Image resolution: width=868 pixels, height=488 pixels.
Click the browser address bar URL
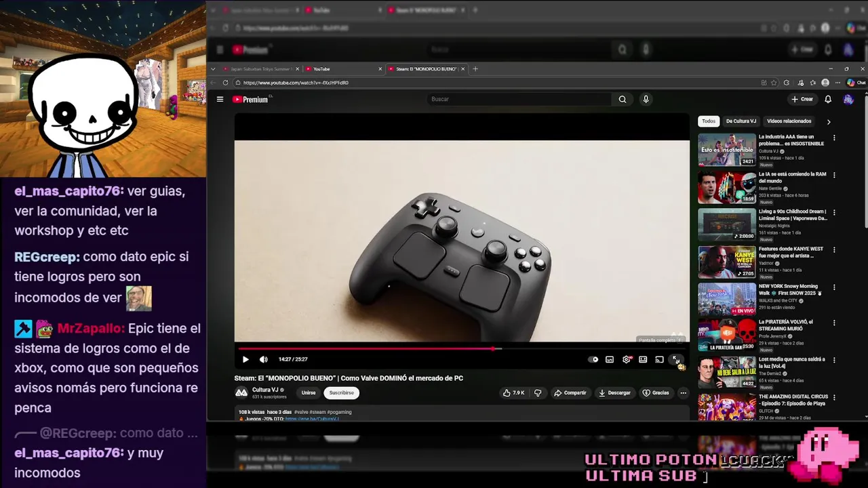[296, 83]
